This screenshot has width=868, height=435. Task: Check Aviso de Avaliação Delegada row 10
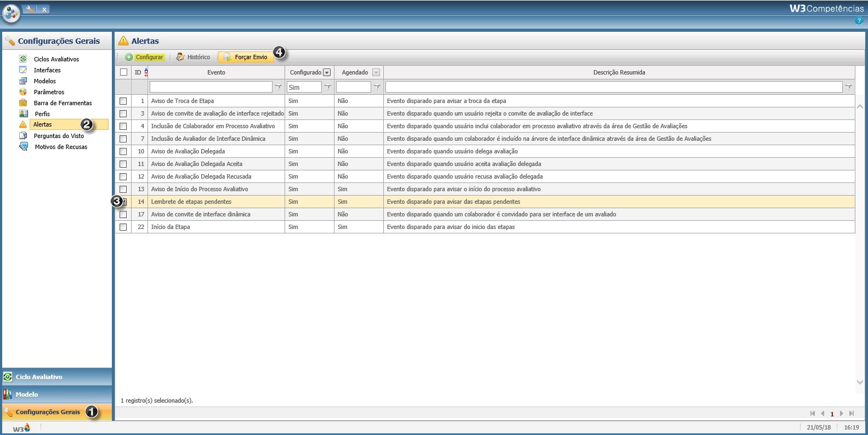(x=123, y=151)
